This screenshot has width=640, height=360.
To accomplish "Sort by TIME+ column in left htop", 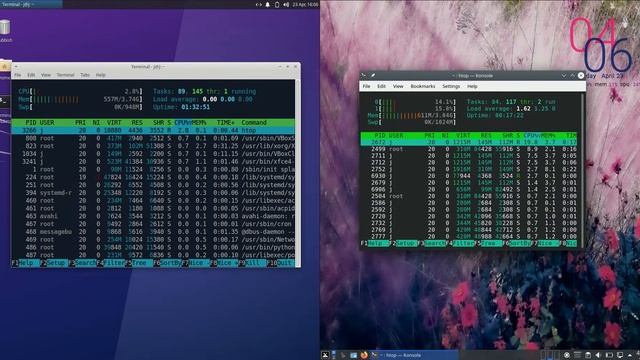I will [x=225, y=122].
